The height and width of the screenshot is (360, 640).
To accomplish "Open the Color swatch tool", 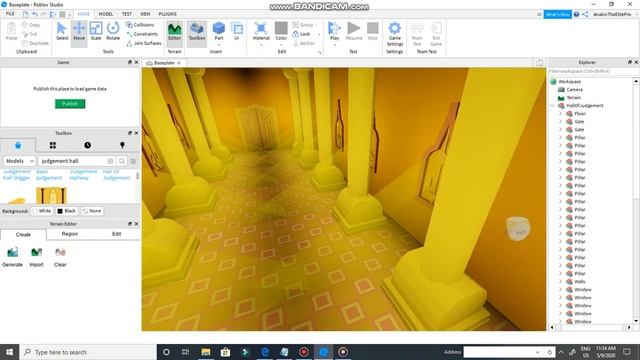I will click(x=281, y=32).
